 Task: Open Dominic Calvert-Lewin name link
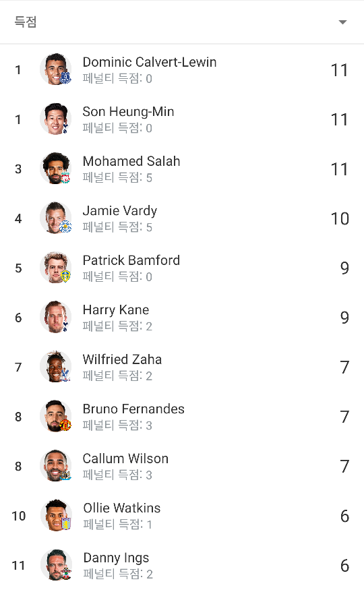[x=150, y=62]
